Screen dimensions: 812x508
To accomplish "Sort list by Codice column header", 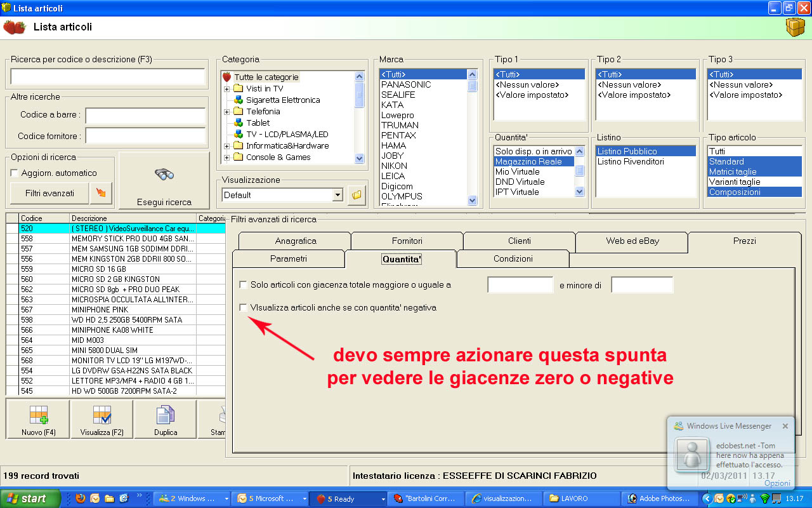I will point(44,218).
